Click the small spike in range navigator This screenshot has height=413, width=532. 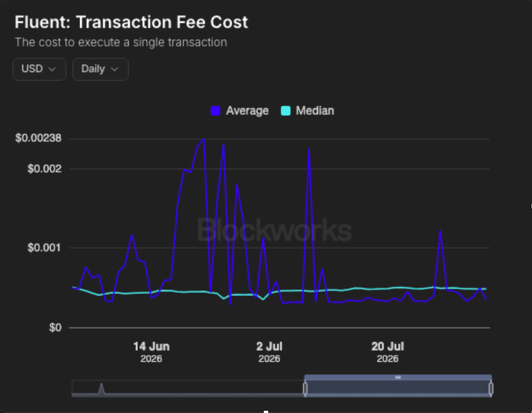click(101, 389)
